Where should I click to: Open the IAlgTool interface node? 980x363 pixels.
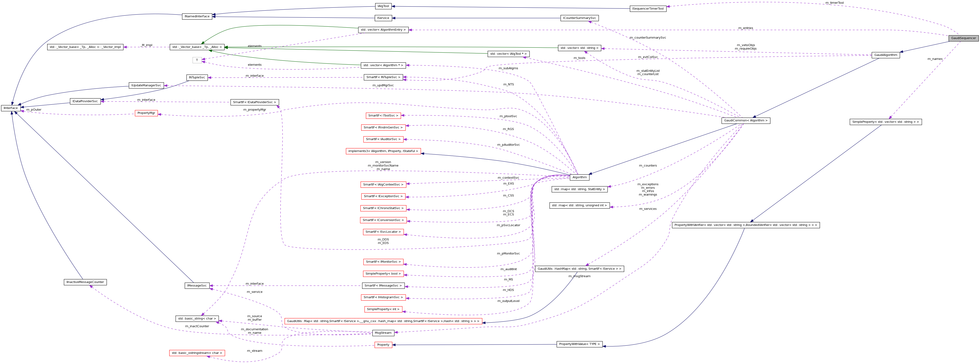[383, 6]
